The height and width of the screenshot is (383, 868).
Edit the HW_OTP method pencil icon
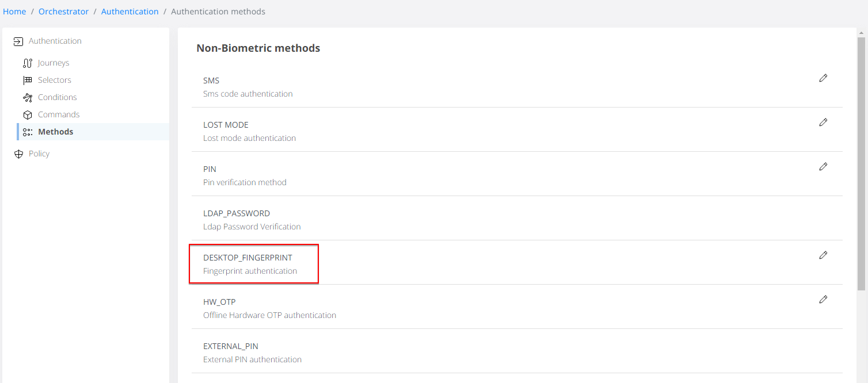pyautogui.click(x=823, y=299)
